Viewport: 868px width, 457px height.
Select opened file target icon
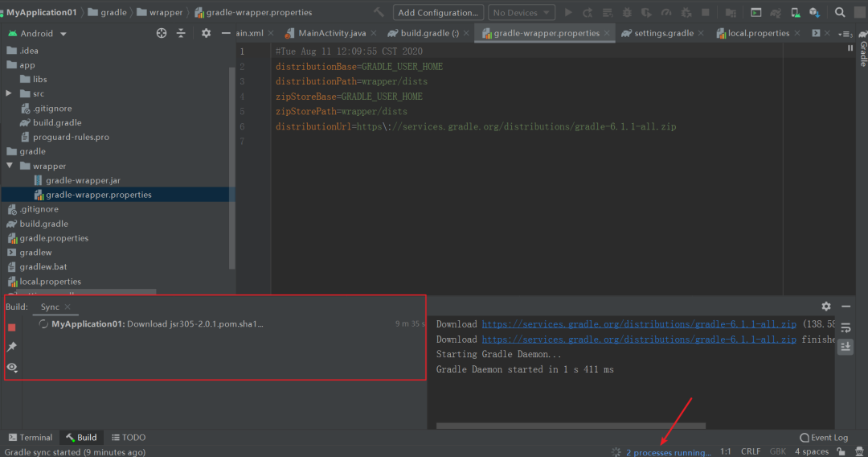161,33
